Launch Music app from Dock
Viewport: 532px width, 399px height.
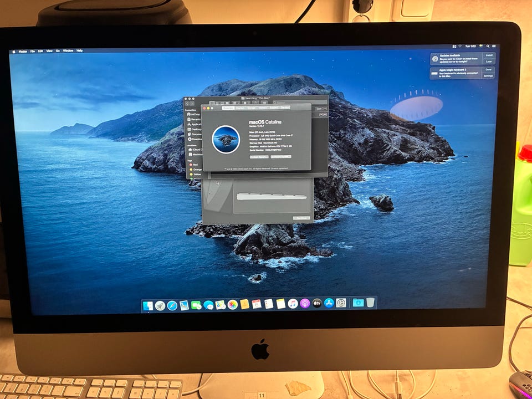coord(293,303)
